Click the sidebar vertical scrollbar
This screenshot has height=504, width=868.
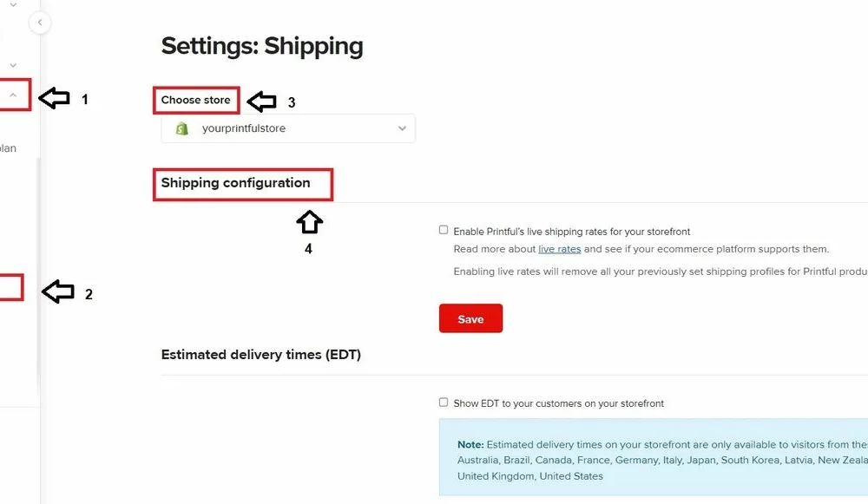38,265
